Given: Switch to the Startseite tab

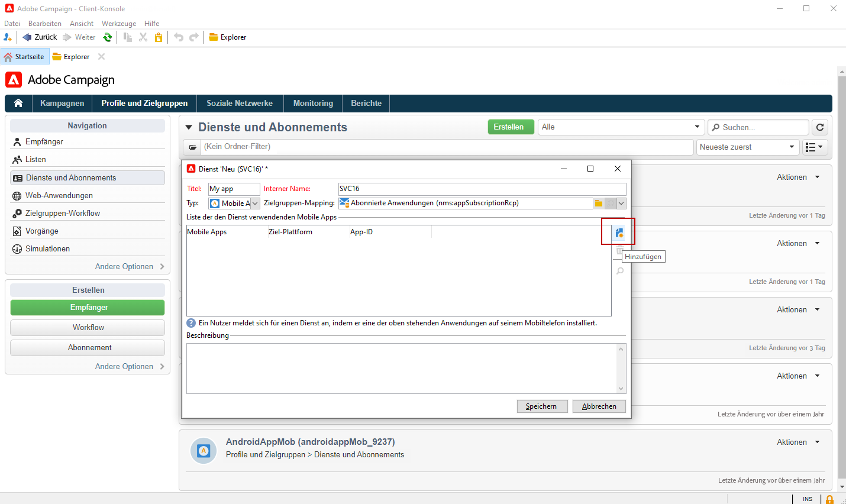Looking at the screenshot, I should click(x=24, y=57).
